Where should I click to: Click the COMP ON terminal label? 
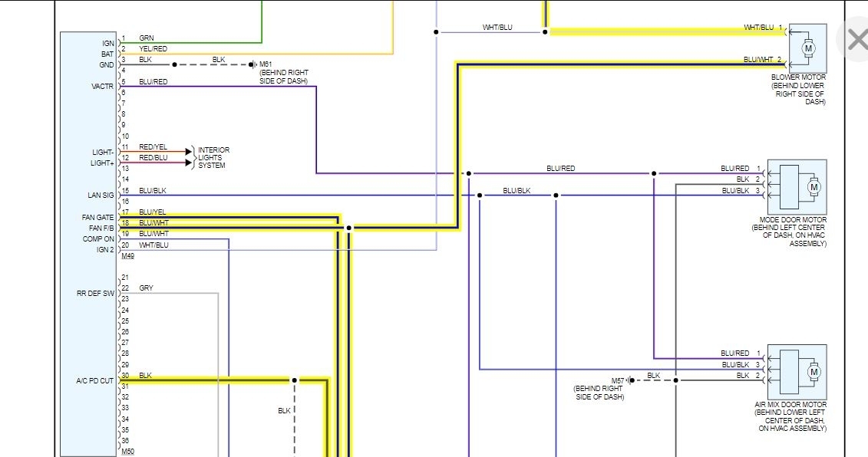98,239
